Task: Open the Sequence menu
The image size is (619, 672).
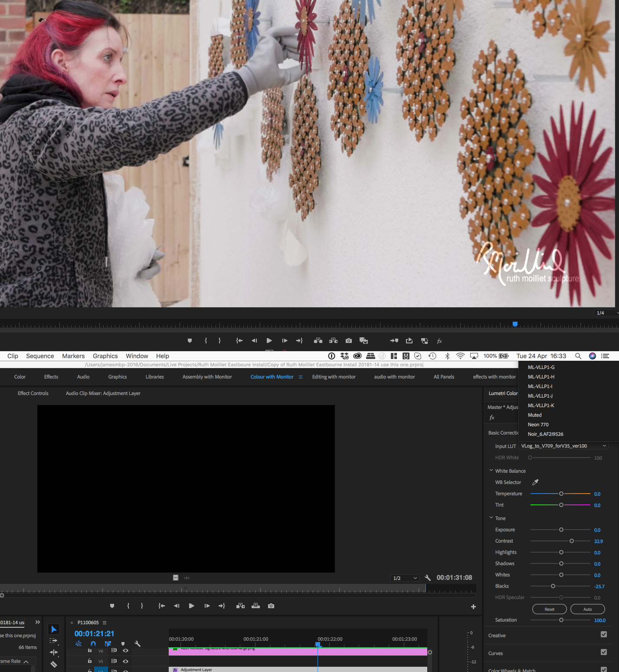Action: (40, 356)
